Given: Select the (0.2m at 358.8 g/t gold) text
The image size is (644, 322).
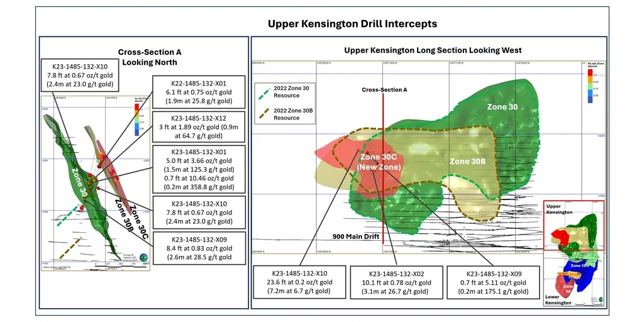Looking at the screenshot, I should [198, 187].
